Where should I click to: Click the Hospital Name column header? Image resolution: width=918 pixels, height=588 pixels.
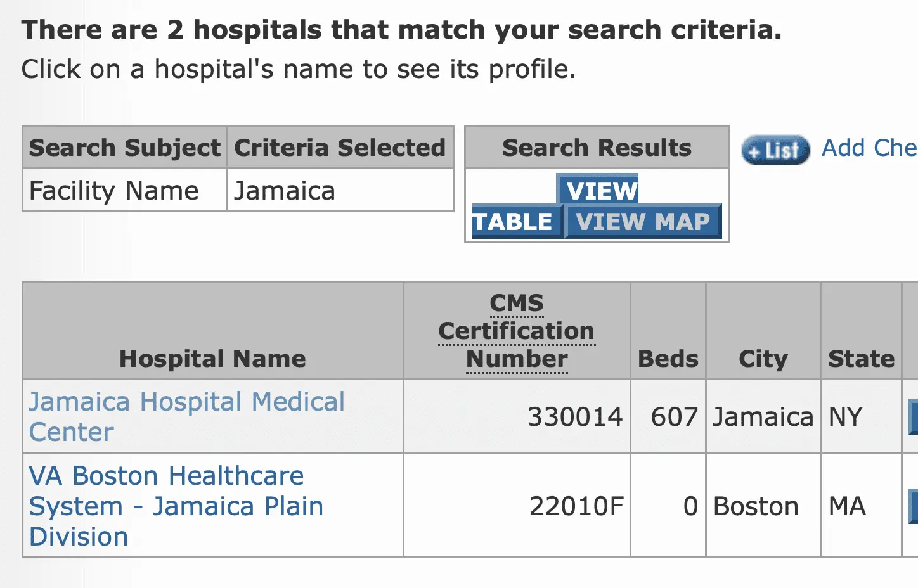coord(212,359)
